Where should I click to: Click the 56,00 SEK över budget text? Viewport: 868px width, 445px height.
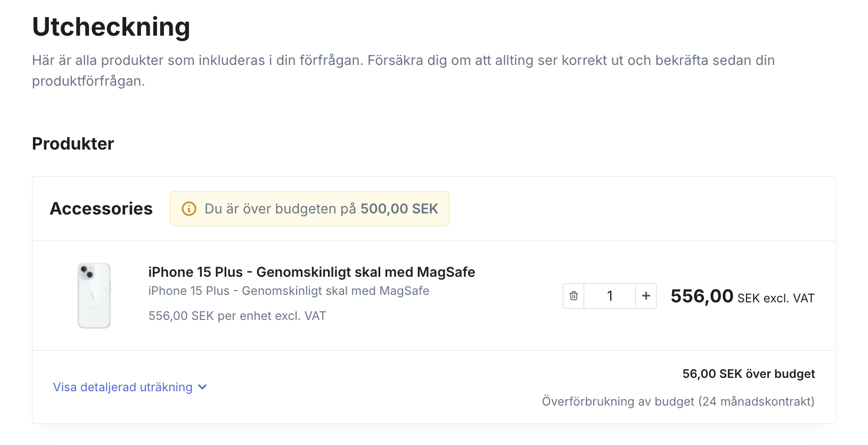click(x=749, y=374)
